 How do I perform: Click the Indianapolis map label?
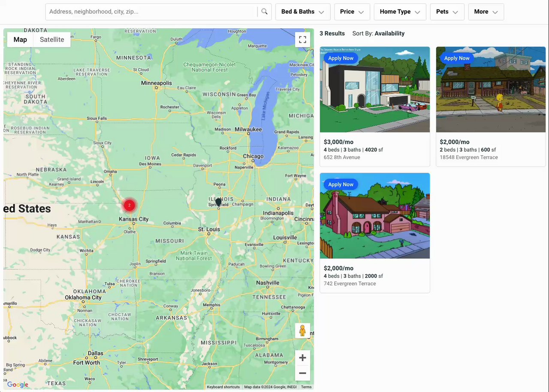pos(278,213)
